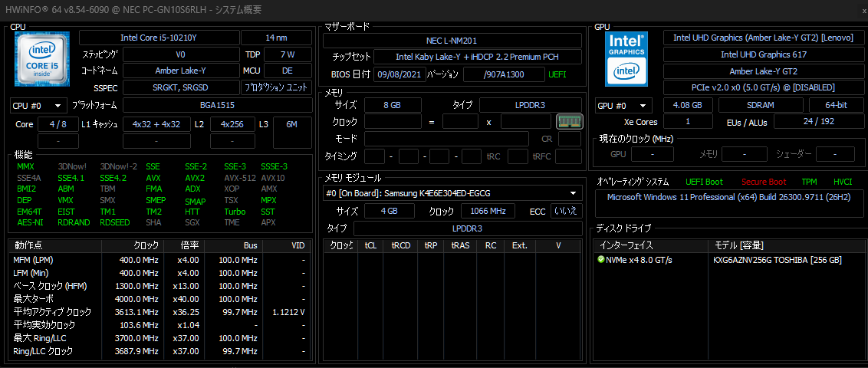Click the Secure Boot status label
The image size is (868, 368).
(x=764, y=182)
